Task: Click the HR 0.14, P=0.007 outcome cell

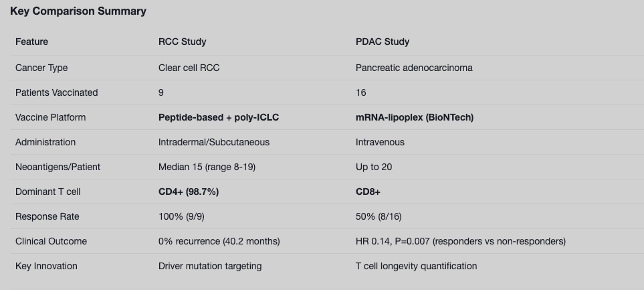Action: pyautogui.click(x=460, y=241)
